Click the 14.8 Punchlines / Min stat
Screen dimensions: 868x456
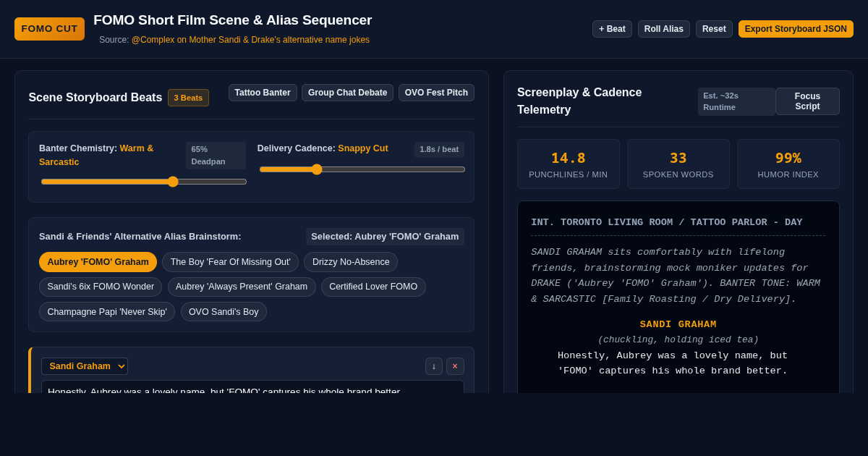point(569,164)
